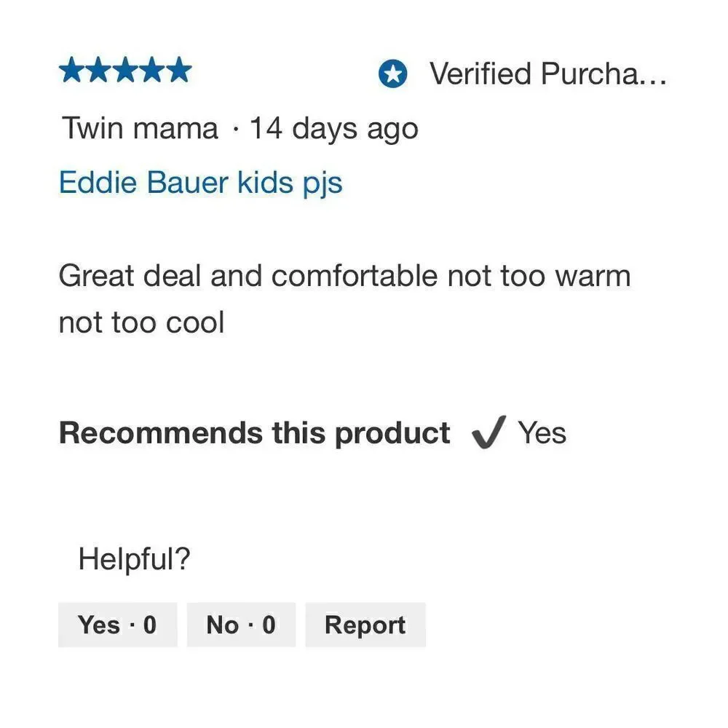Screen dimensions: 728x728
Task: Report this review
Action: point(365,625)
